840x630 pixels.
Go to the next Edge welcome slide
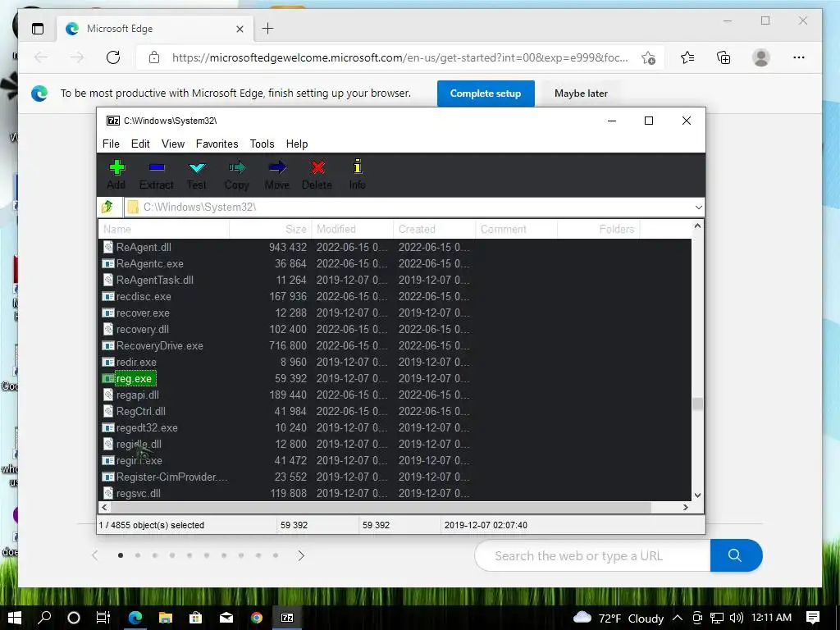(x=301, y=555)
